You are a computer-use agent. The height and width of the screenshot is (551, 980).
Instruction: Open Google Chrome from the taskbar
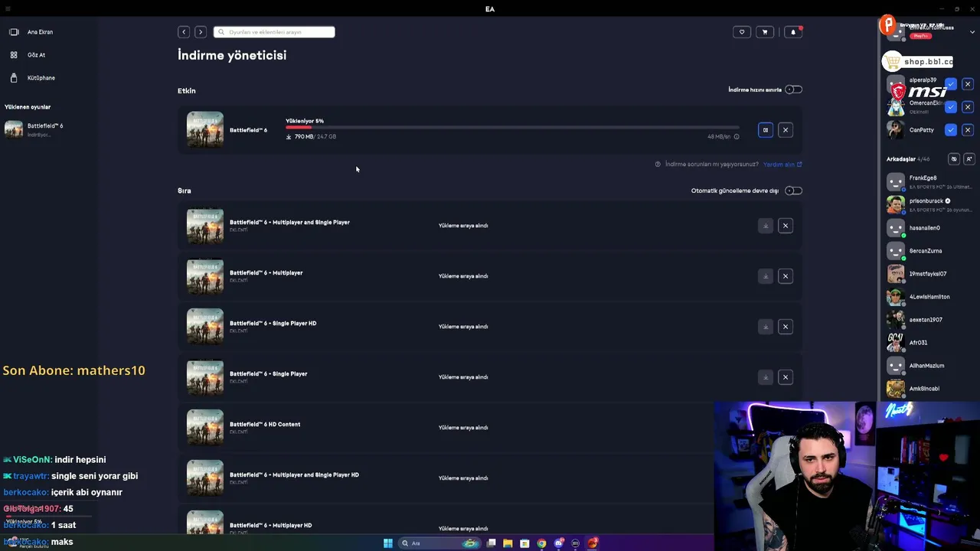(541, 543)
